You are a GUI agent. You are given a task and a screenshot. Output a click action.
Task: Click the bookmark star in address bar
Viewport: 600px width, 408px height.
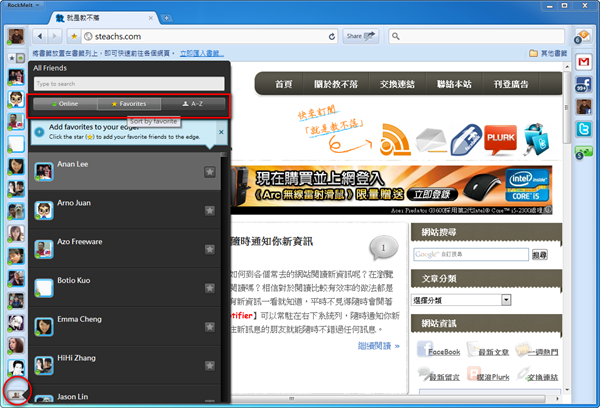[74, 36]
